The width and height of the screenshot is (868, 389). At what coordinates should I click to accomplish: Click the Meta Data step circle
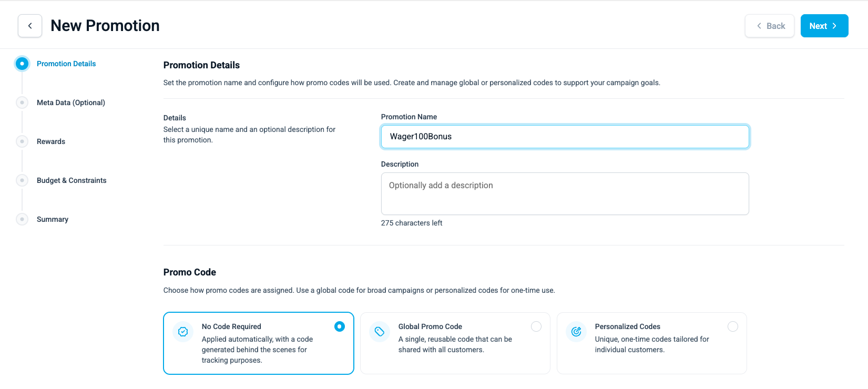[22, 103]
